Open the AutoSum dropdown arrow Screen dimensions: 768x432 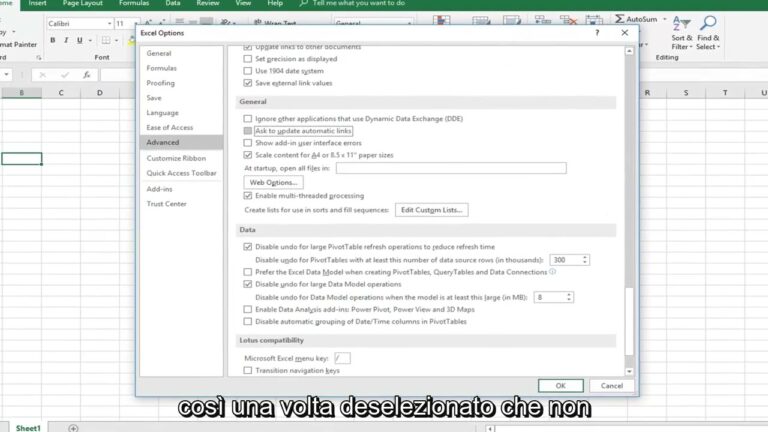[665, 19]
